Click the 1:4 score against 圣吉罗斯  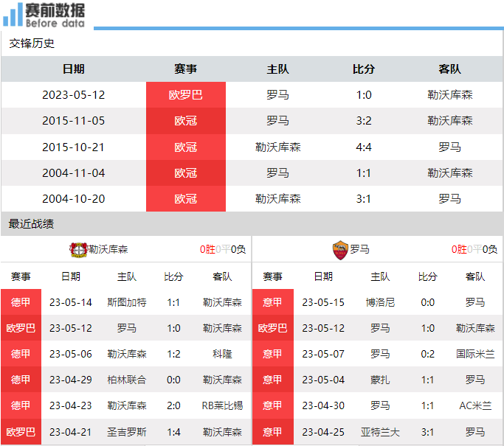[173, 432]
